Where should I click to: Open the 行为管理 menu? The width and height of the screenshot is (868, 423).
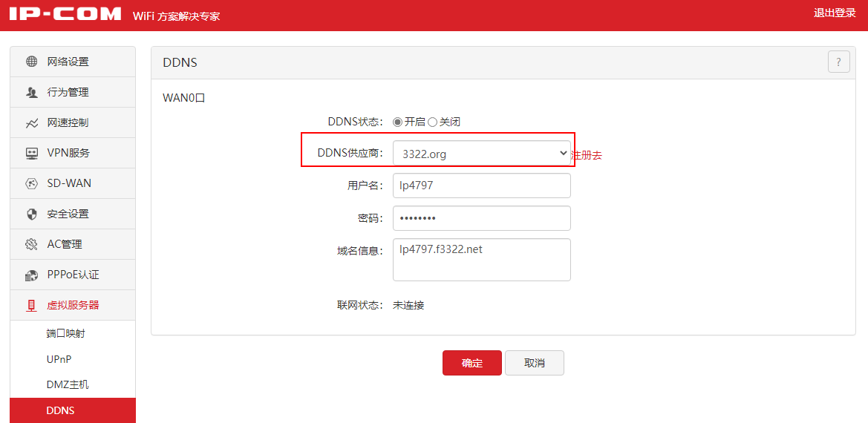coord(73,92)
